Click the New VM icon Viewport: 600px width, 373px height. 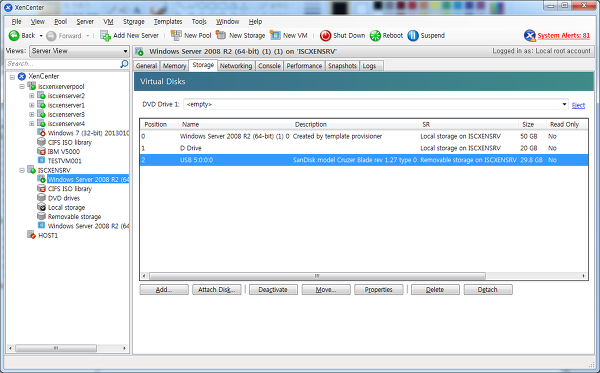click(x=275, y=35)
